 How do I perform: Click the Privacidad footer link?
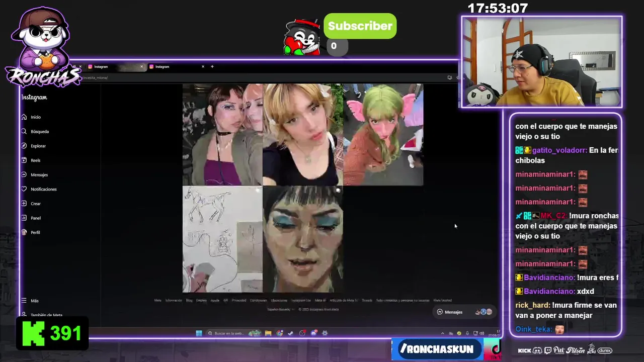tap(239, 301)
